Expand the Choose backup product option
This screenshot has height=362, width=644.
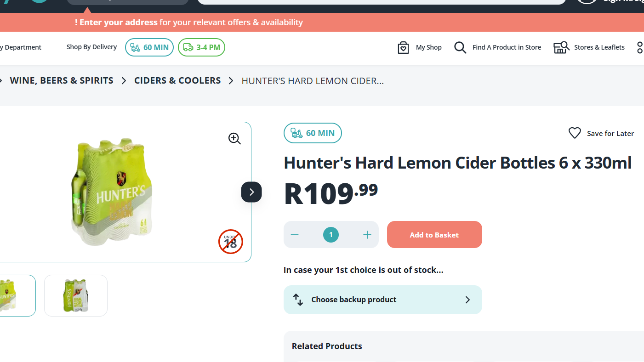(x=382, y=300)
